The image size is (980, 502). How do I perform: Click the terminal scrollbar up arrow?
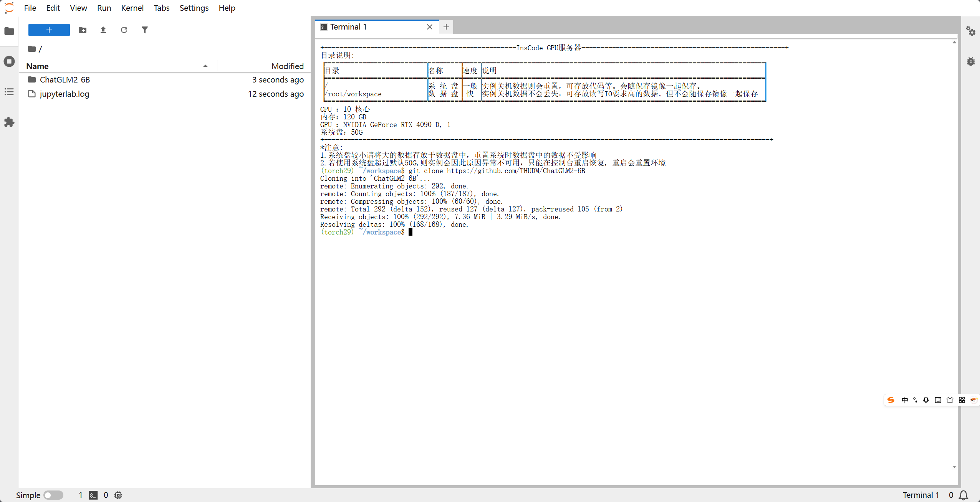(x=954, y=42)
